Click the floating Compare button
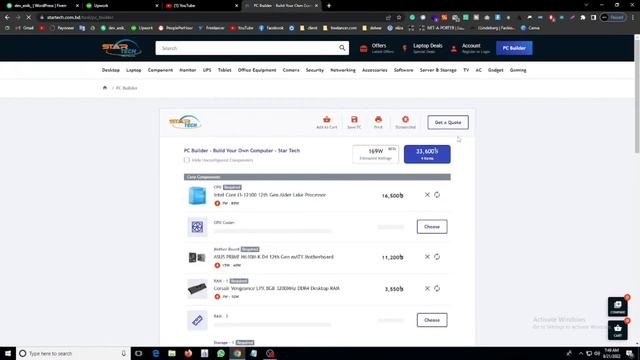This screenshot has width=640, height=360. coord(618,307)
